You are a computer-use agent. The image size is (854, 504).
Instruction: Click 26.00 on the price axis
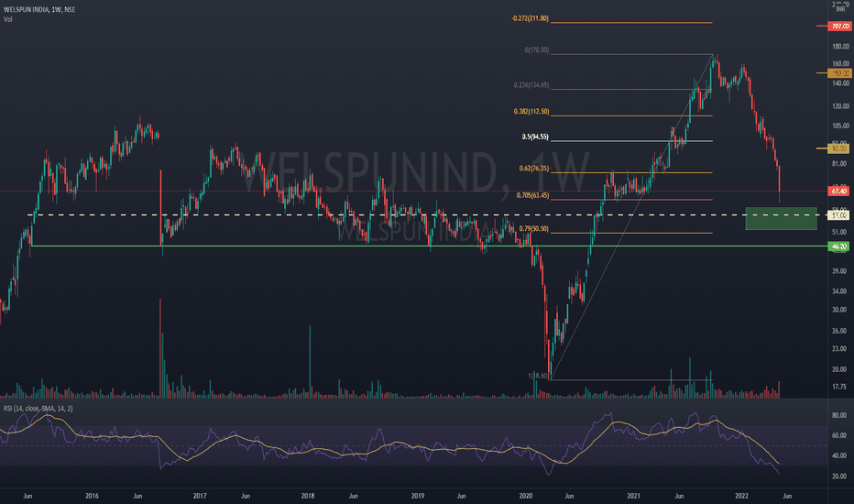point(840,331)
